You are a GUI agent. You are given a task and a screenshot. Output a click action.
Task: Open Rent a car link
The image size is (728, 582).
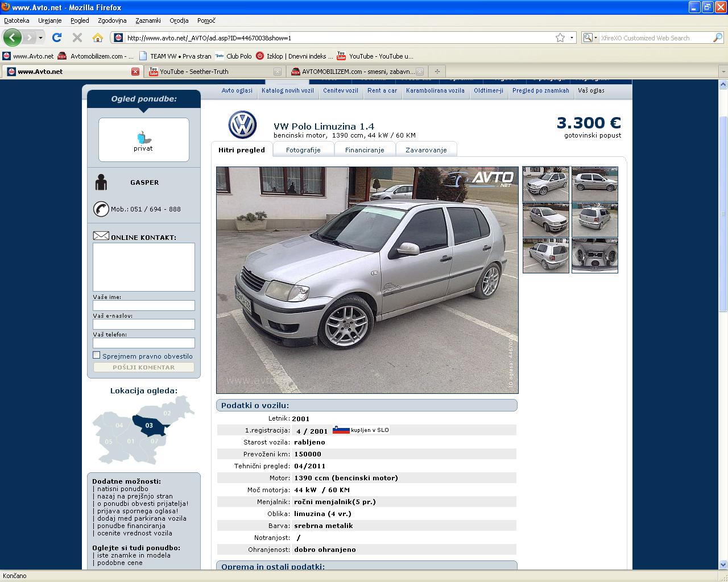pos(382,91)
